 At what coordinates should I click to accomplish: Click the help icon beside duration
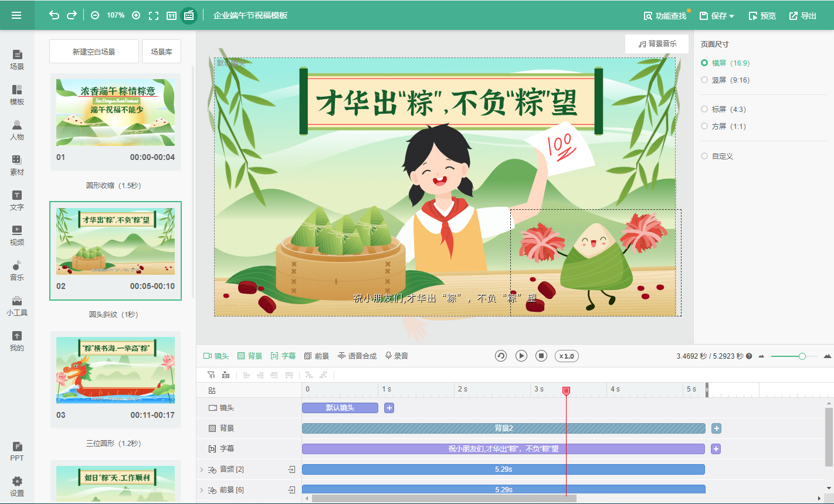749,356
